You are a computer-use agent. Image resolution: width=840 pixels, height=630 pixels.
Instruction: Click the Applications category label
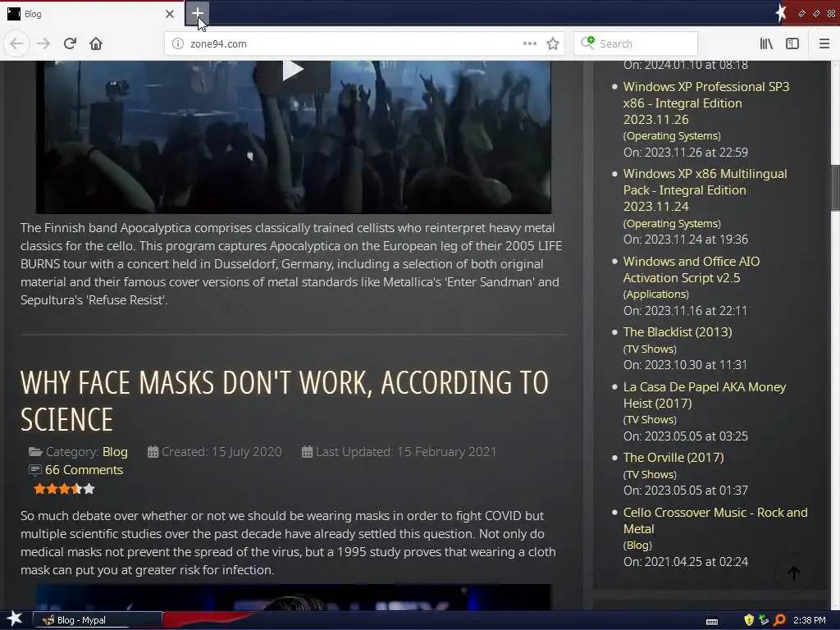coord(655,294)
